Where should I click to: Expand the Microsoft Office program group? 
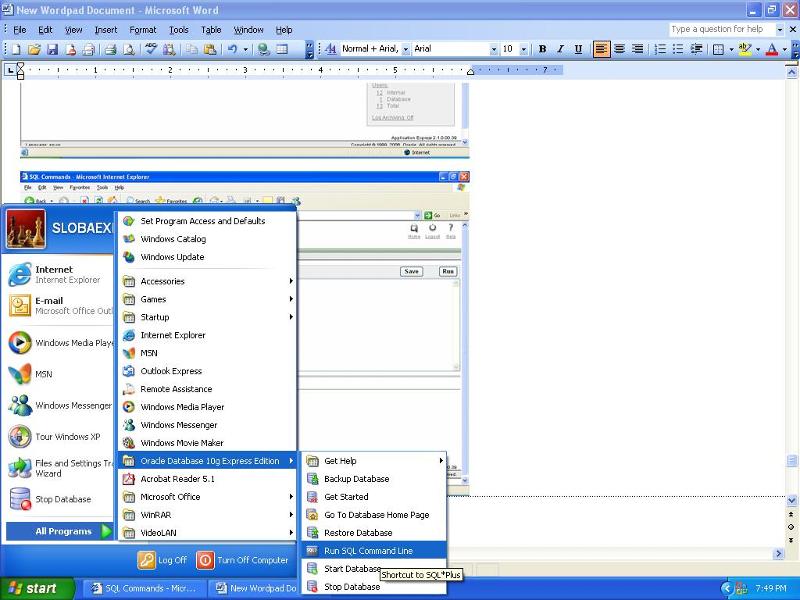click(x=208, y=497)
